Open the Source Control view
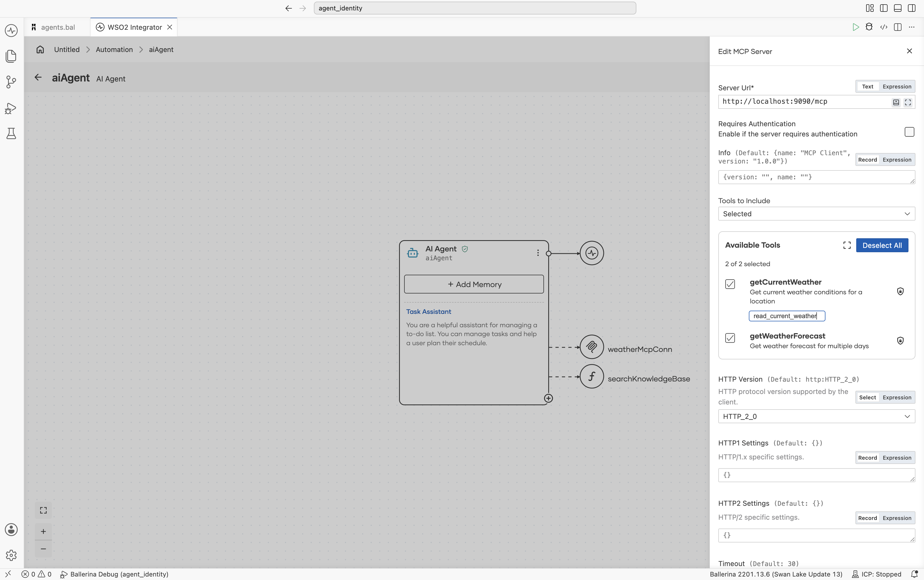This screenshot has width=924, height=580. [x=11, y=82]
